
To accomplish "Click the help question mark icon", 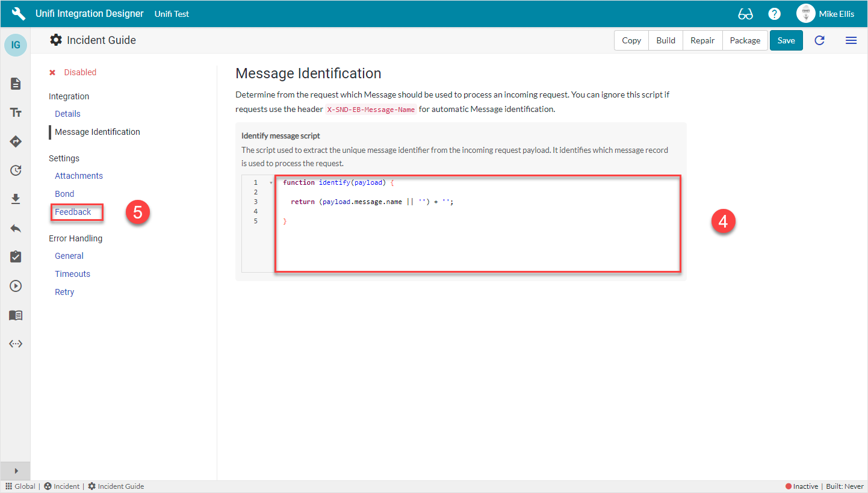I will (774, 13).
